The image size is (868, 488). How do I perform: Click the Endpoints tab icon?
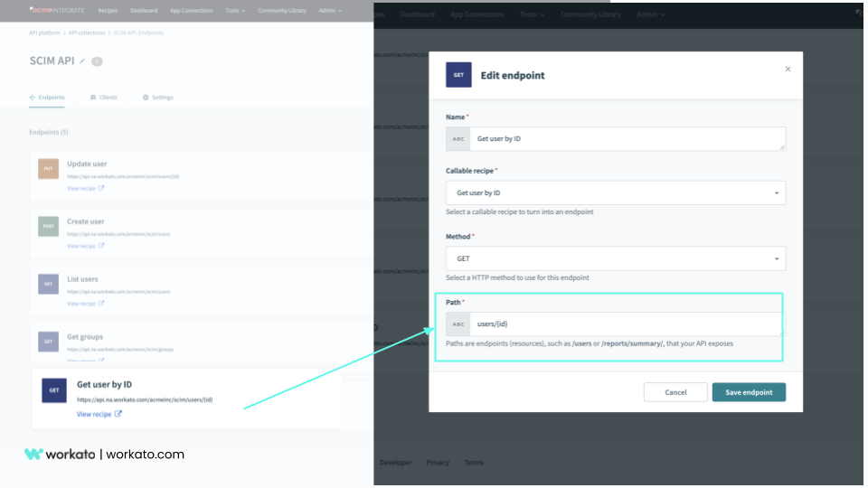pos(33,98)
